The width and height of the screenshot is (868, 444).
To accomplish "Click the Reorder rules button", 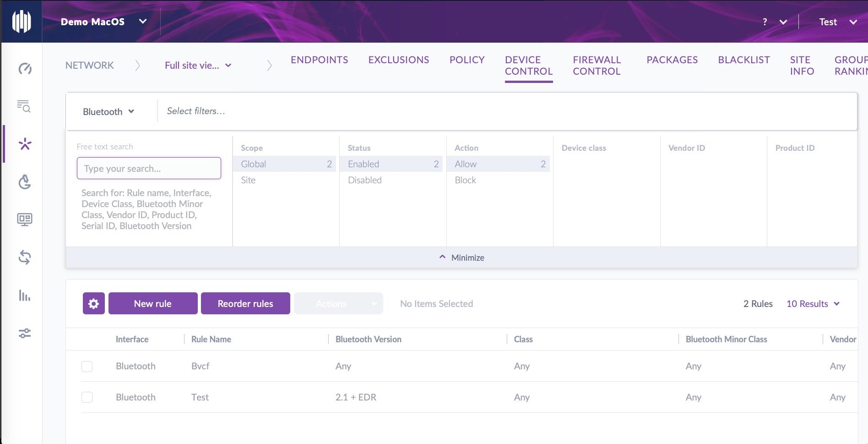I will (245, 303).
